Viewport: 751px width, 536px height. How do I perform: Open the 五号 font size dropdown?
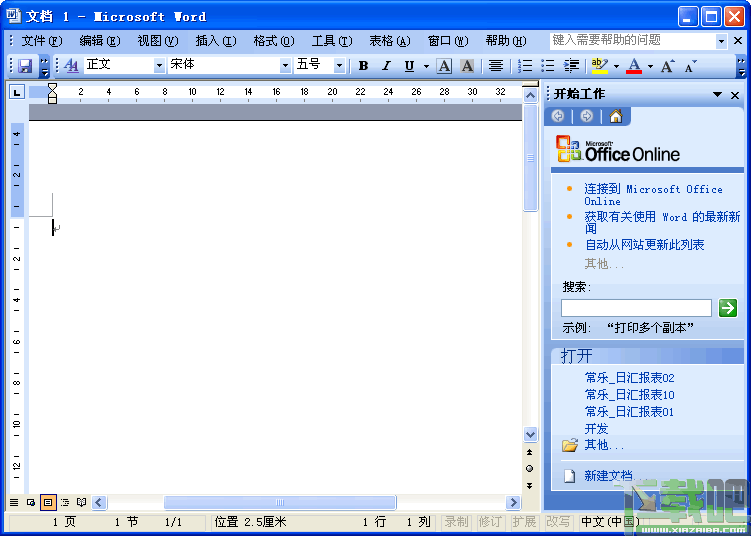click(339, 66)
